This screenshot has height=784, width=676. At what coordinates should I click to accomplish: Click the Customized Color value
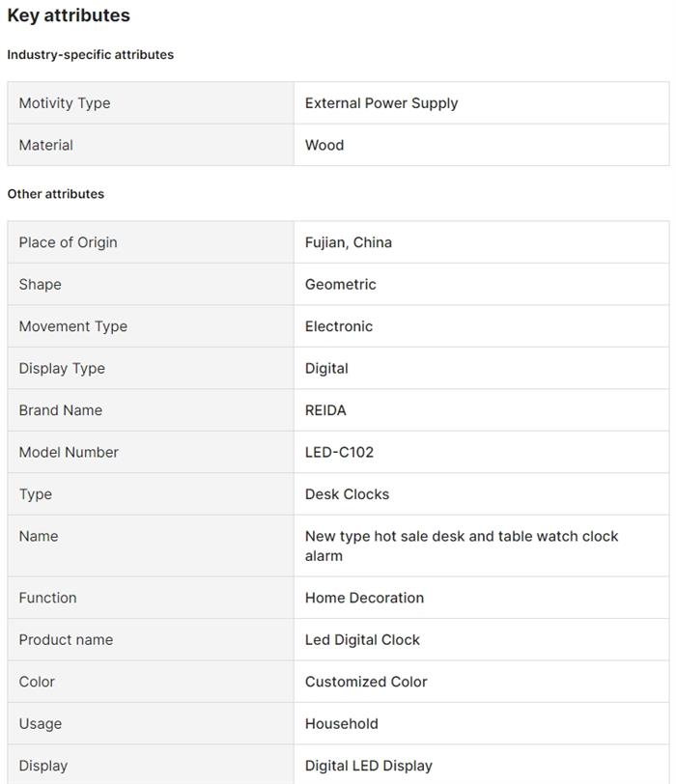point(366,682)
